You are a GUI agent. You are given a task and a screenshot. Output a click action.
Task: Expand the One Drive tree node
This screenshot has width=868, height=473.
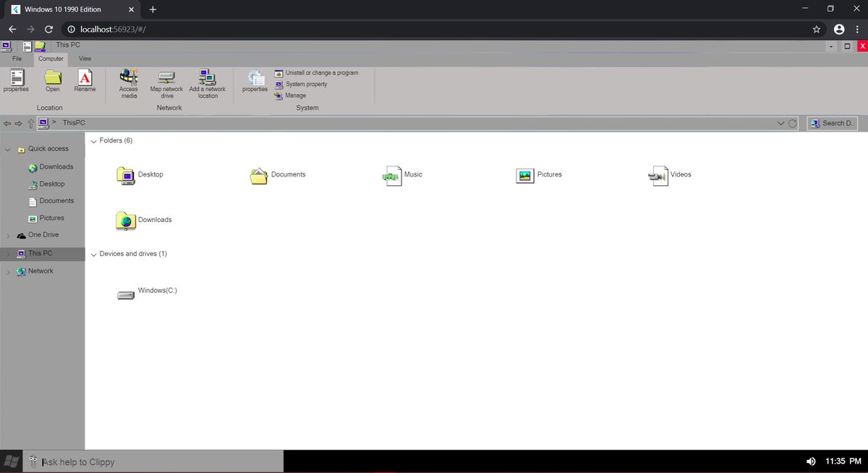tap(8, 236)
